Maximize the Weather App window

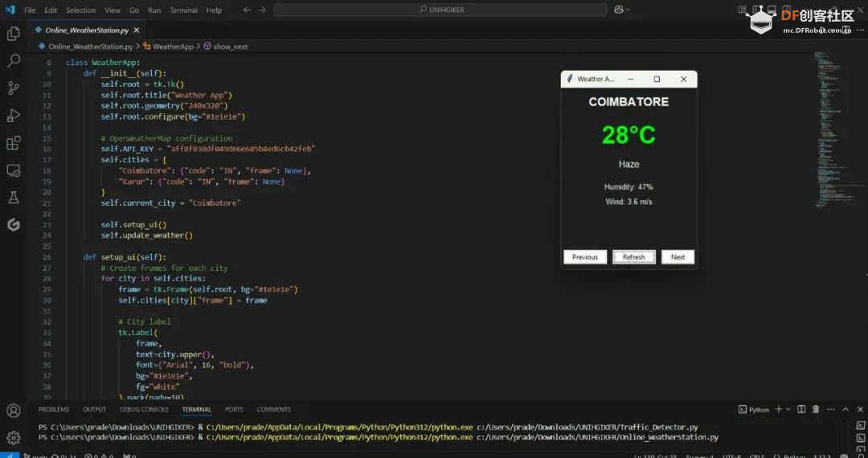pyautogui.click(x=657, y=79)
